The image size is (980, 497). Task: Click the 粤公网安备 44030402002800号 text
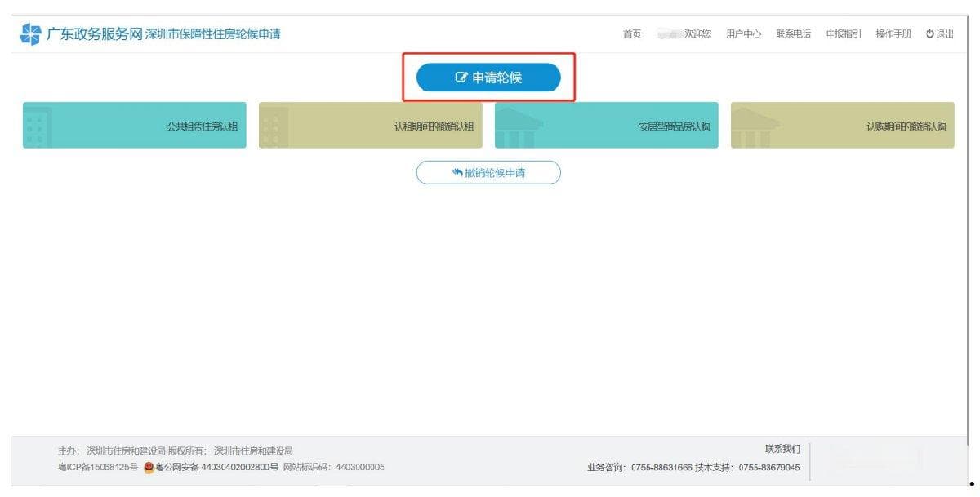coord(217,467)
